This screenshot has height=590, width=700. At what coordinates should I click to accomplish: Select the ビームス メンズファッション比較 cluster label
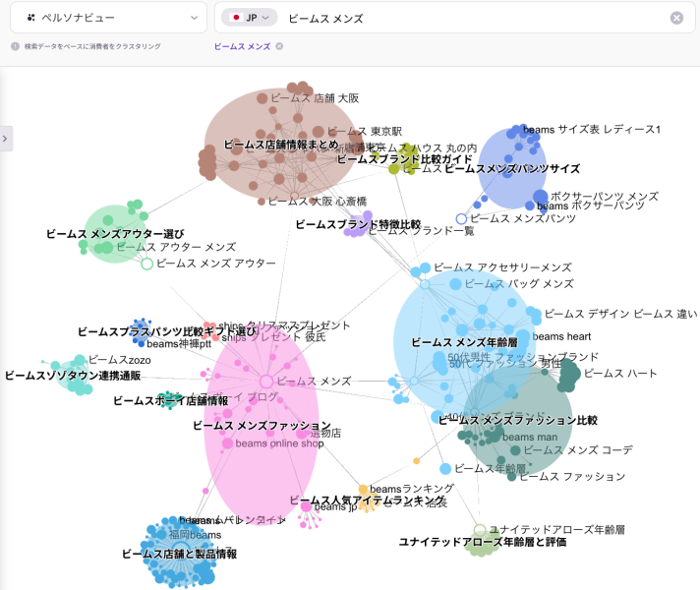[x=518, y=420]
